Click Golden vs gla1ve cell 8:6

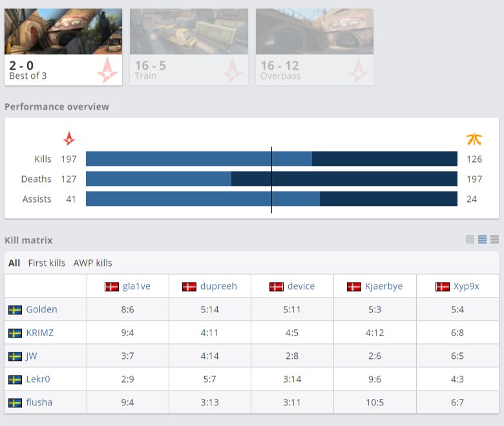tap(127, 309)
